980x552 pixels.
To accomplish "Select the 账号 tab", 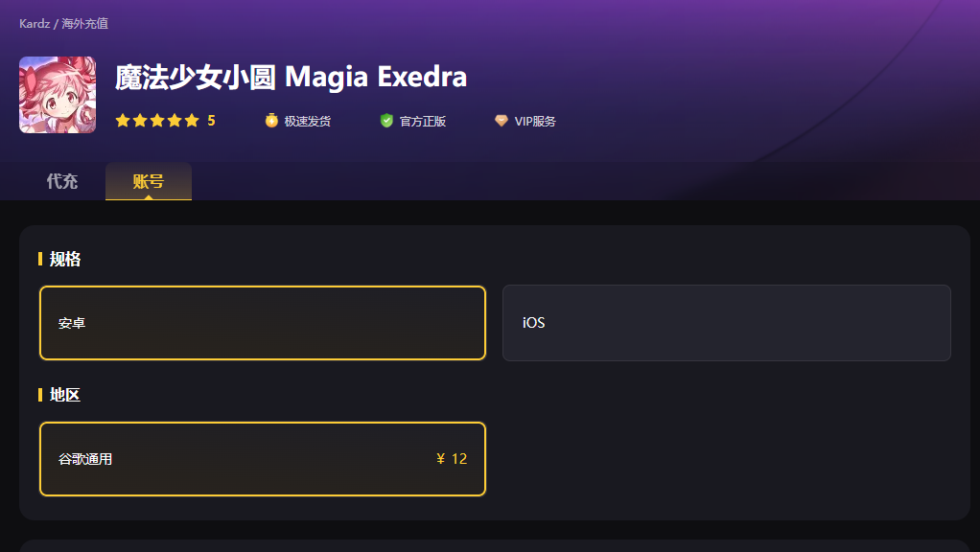I will (148, 181).
